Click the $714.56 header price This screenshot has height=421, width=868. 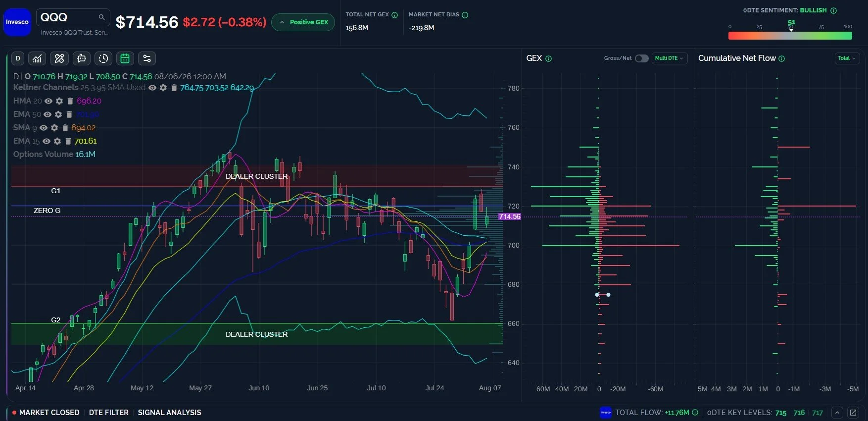click(x=147, y=22)
